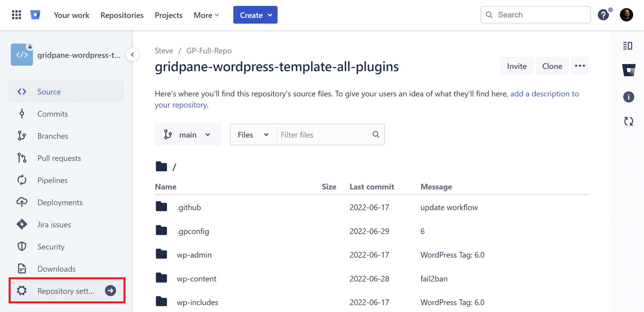Click the GP-Full-Repo breadcrumb link
Screen dimensions: 644x312
209,51
